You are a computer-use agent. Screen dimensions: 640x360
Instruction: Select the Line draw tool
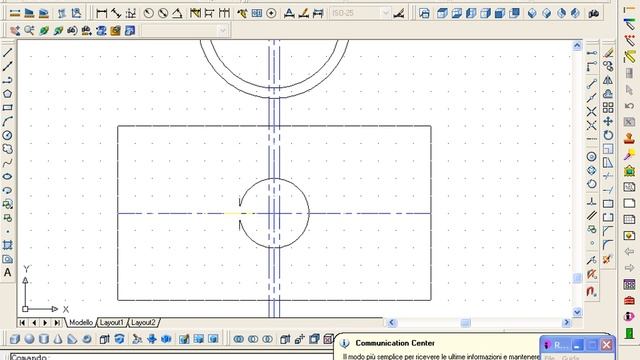7,52
